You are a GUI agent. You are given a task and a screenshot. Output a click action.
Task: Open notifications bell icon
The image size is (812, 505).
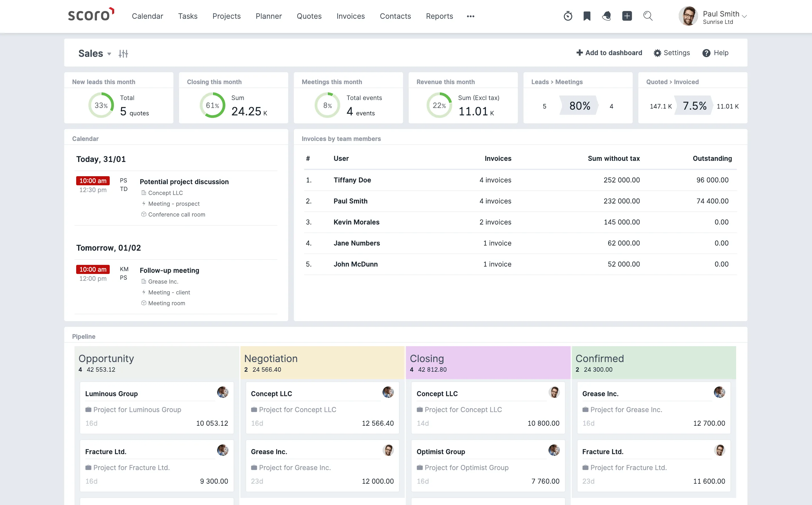tap(607, 16)
